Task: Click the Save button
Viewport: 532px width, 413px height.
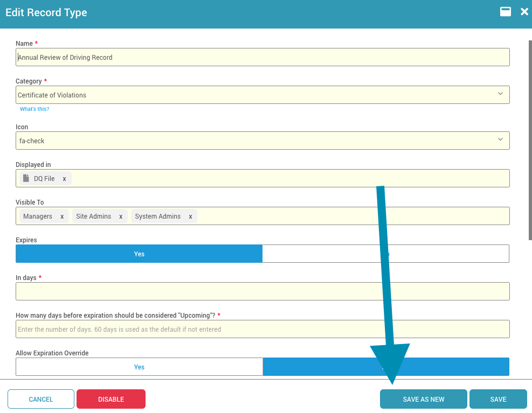Action: pyautogui.click(x=498, y=399)
